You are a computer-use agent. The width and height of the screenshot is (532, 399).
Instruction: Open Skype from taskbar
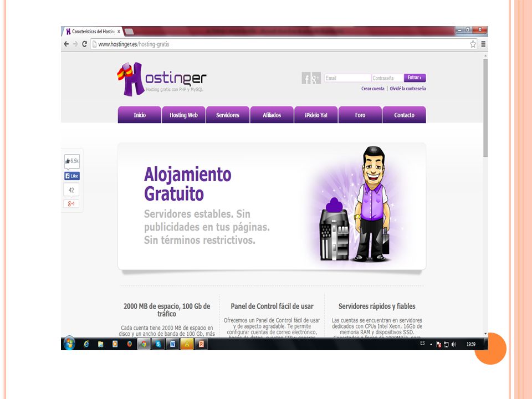tap(158, 344)
